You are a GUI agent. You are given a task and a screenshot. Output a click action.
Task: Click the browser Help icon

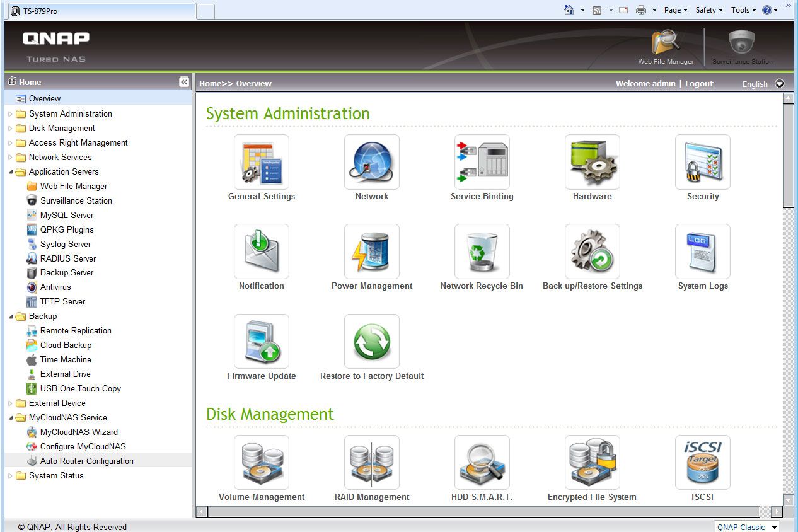pos(767,10)
